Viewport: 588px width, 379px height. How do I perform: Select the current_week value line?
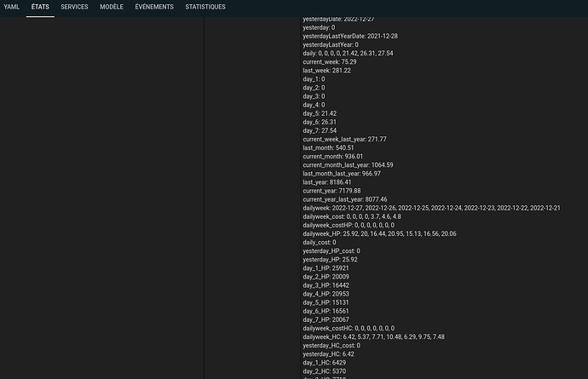click(x=330, y=61)
